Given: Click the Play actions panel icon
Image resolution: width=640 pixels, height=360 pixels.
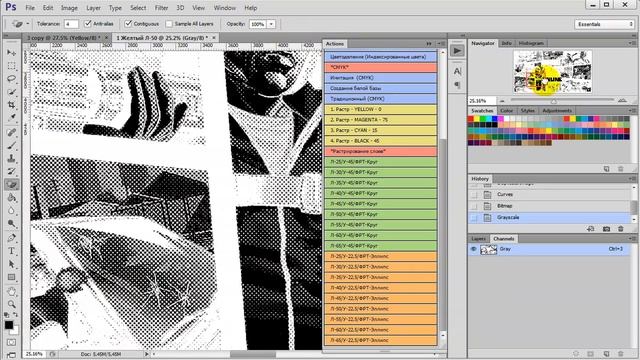Looking at the screenshot, I should pos(457,51).
